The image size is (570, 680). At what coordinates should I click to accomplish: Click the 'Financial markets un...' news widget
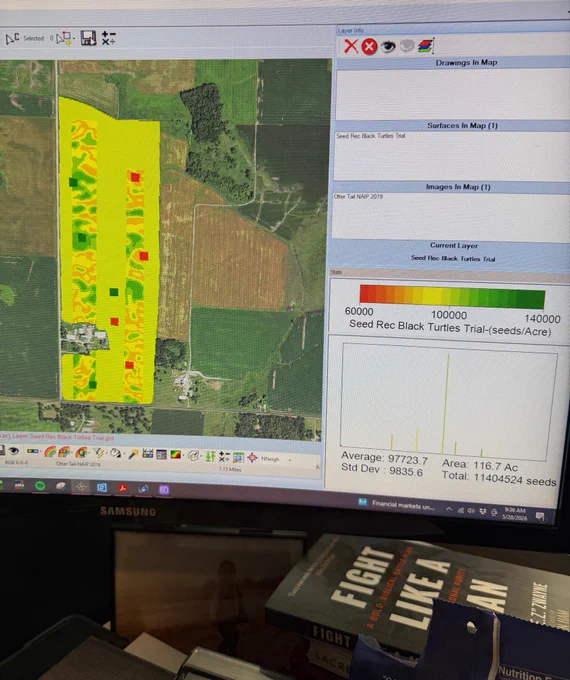396,505
